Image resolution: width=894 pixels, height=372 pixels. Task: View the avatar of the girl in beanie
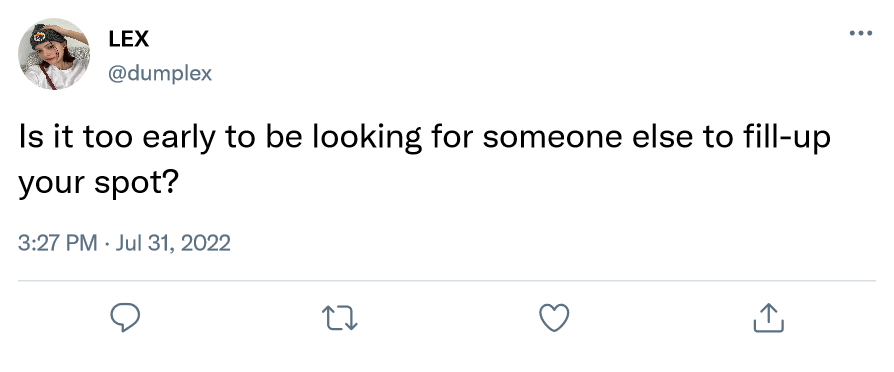(x=54, y=54)
